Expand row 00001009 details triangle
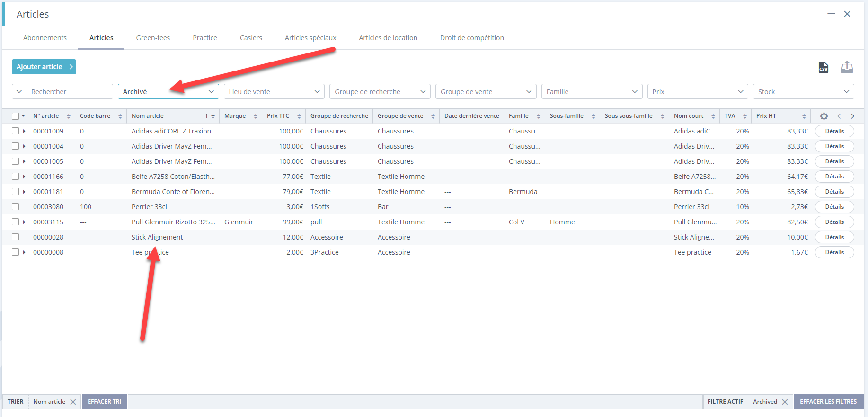 point(24,131)
